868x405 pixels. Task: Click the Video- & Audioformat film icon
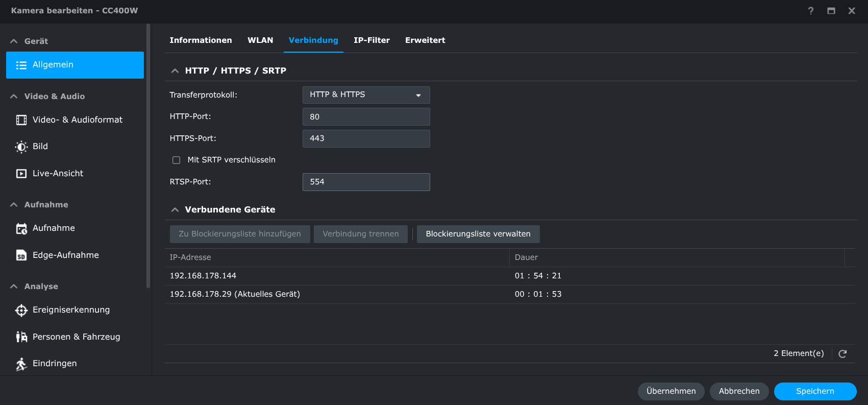click(21, 120)
